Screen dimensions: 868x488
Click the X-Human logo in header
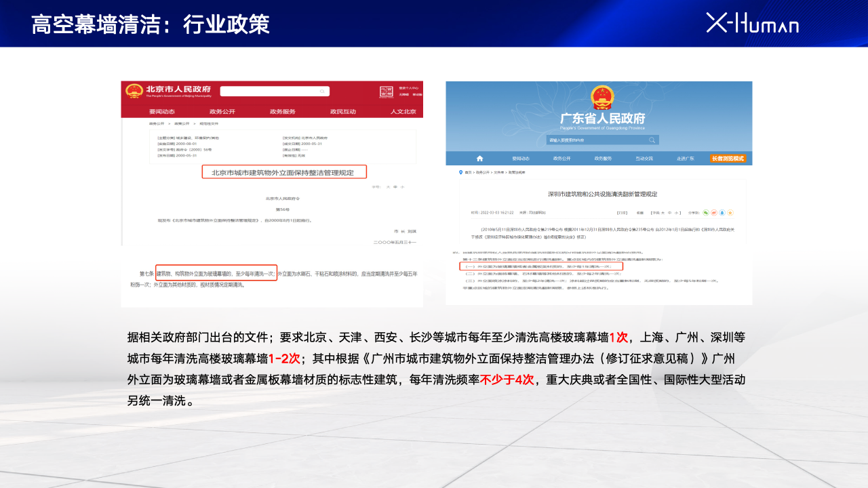tap(752, 23)
